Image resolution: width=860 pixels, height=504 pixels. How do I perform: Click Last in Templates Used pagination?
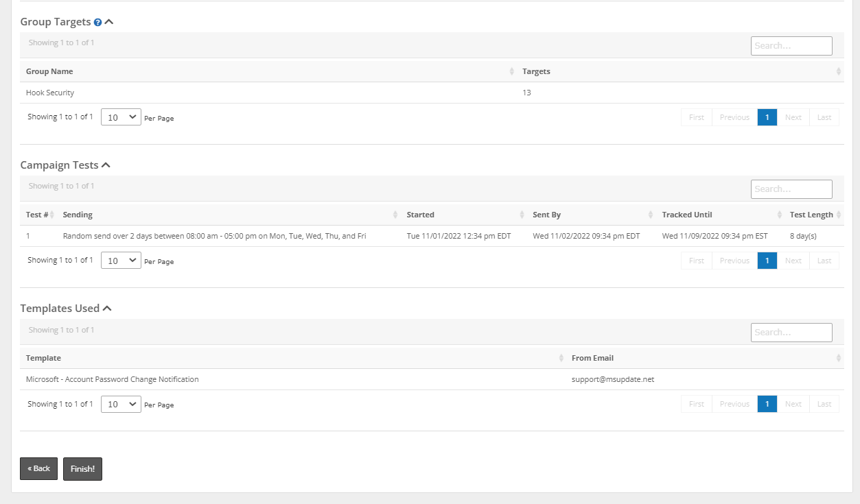(824, 404)
